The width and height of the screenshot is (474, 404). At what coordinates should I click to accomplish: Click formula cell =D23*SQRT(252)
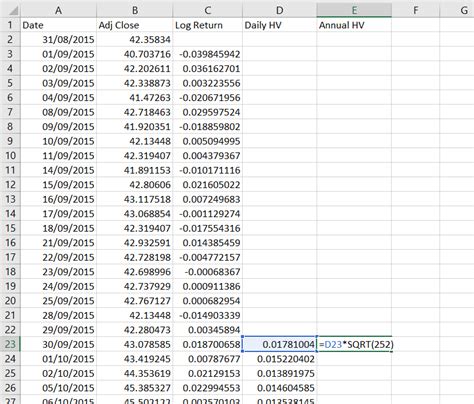[354, 344]
